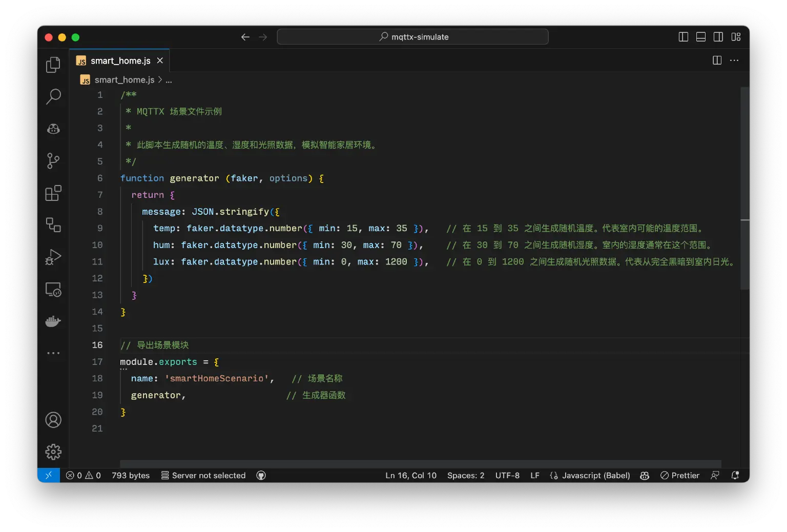Click the errors and warnings indicator
Viewport: 787px width, 532px height.
[82, 475]
